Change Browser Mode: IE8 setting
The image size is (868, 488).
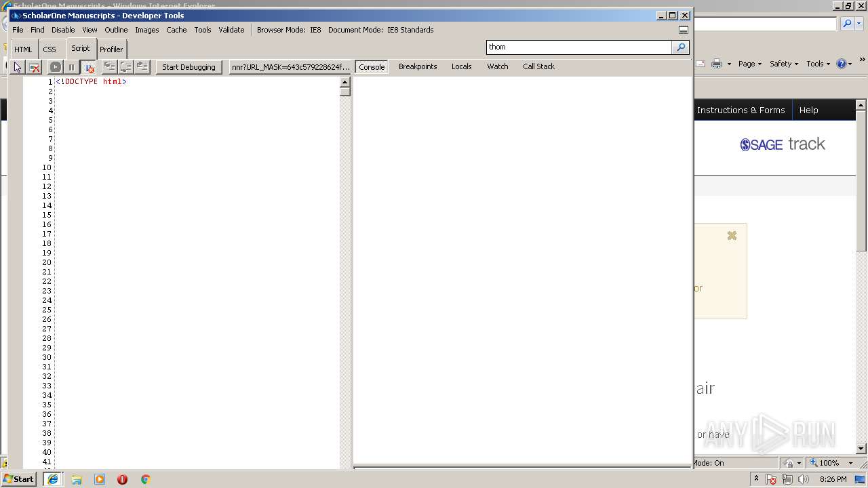point(289,30)
